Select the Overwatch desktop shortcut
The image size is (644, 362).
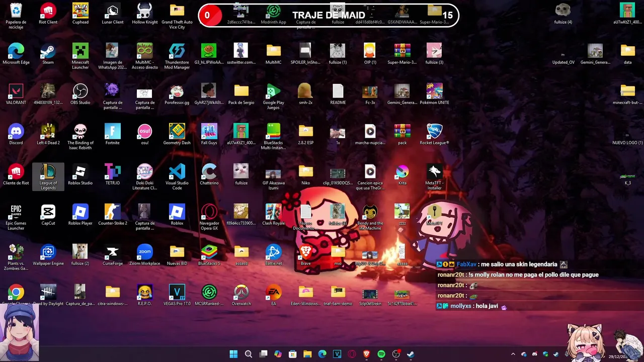242,295
